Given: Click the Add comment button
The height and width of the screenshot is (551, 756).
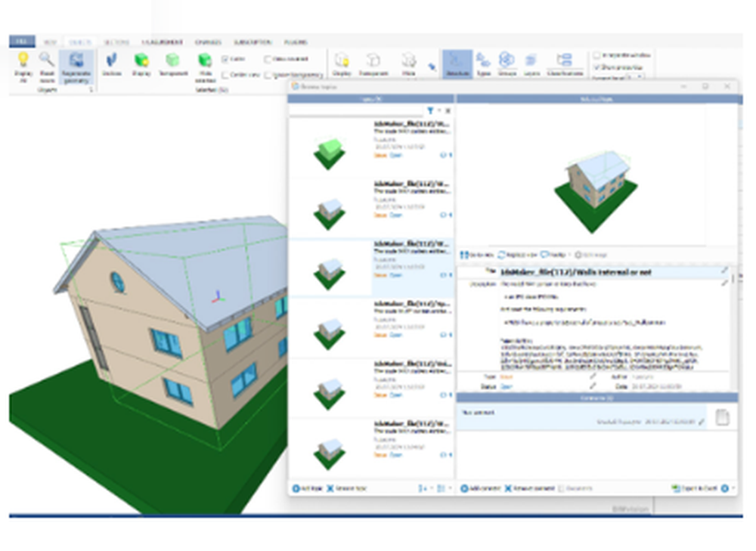Looking at the screenshot, I should click(480, 488).
